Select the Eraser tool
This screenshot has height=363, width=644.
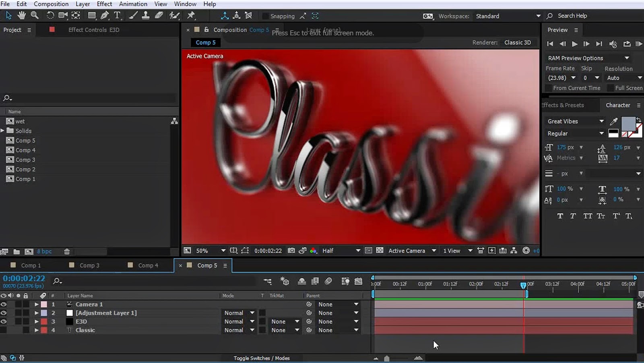(x=159, y=15)
